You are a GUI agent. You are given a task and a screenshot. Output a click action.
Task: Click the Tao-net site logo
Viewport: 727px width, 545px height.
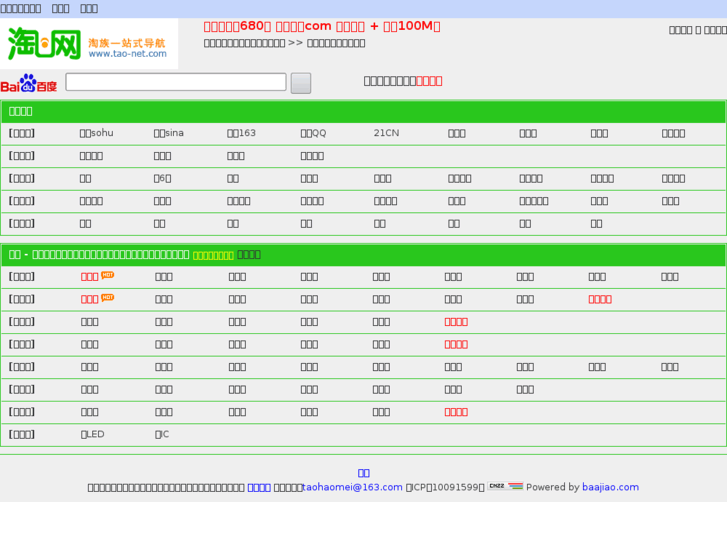tap(88, 44)
